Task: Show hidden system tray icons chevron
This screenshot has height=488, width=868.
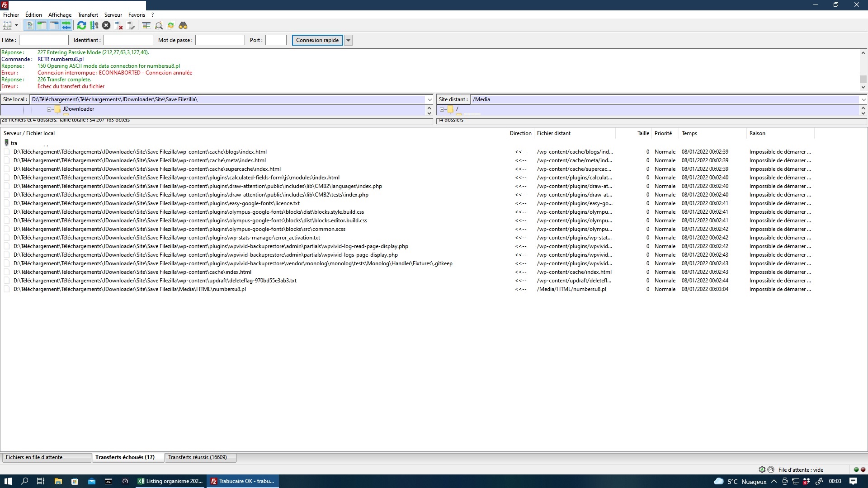Action: click(774, 481)
